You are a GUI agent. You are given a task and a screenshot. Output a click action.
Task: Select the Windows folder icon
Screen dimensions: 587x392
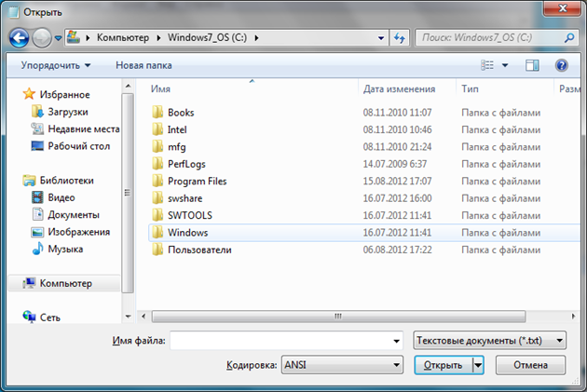point(157,233)
